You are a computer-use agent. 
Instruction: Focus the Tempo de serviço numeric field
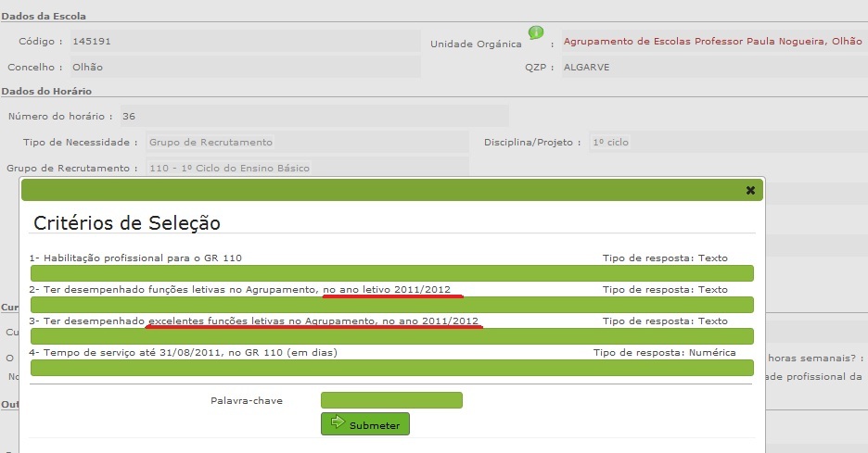pos(391,368)
